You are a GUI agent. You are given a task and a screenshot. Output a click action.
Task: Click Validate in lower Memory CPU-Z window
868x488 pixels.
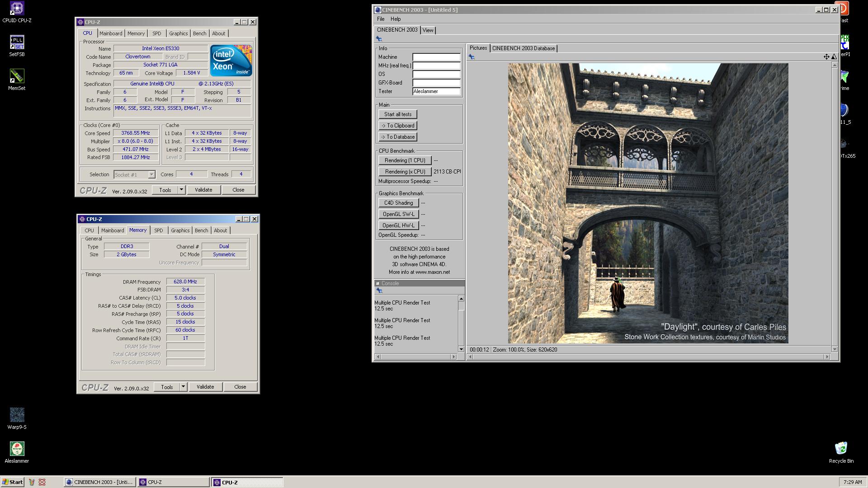click(x=205, y=387)
